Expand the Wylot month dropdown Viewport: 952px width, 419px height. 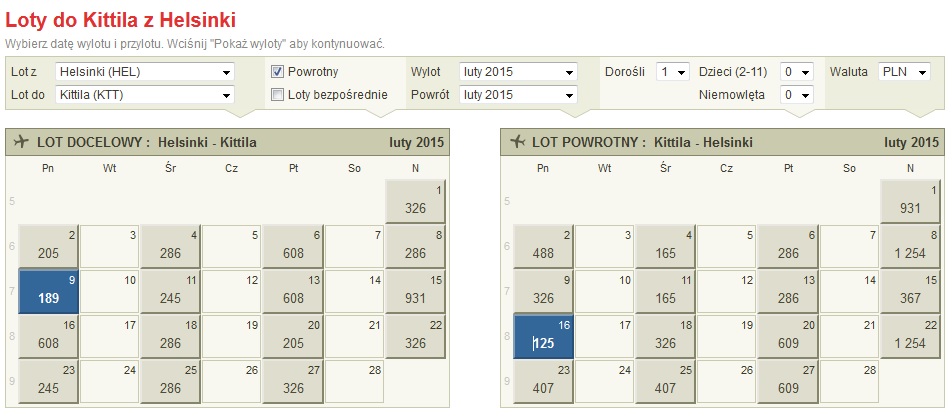[518, 72]
